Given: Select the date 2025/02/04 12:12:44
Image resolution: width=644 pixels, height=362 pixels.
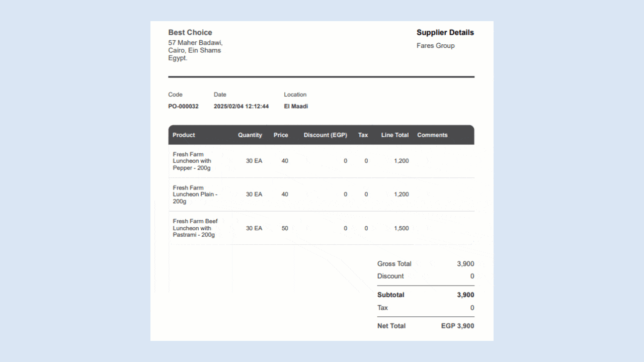Looking at the screenshot, I should point(241,107).
